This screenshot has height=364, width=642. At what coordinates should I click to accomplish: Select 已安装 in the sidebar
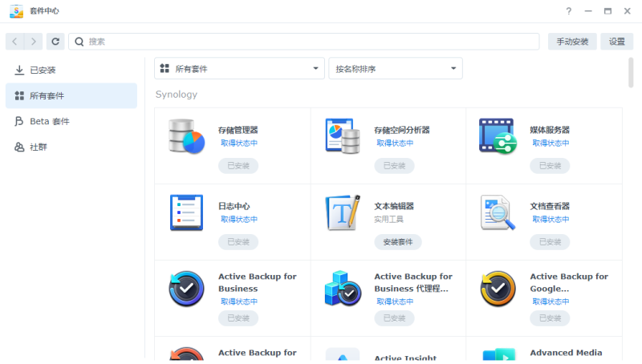71,70
